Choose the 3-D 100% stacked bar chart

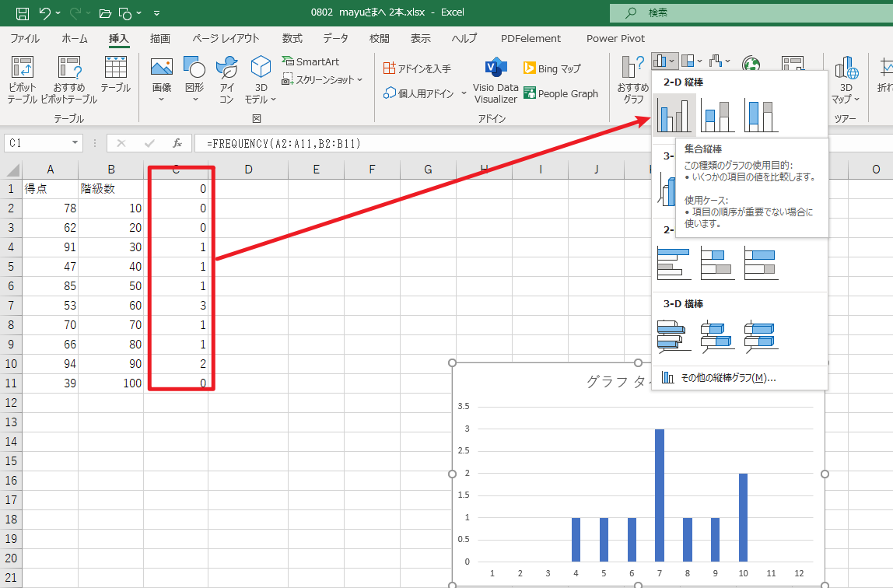[761, 336]
